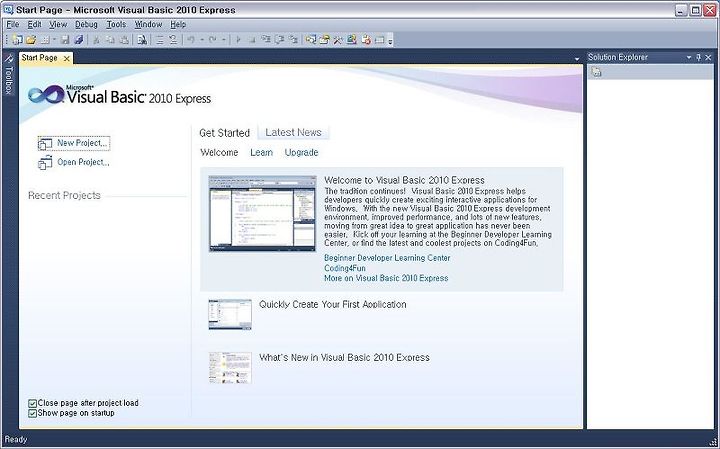Switch to the Latest News tab
Viewport: 720px width, 449px height.
(293, 132)
